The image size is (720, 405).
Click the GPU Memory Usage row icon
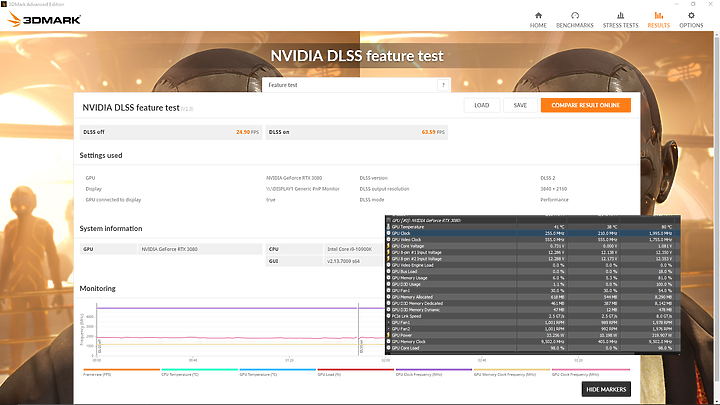388,278
